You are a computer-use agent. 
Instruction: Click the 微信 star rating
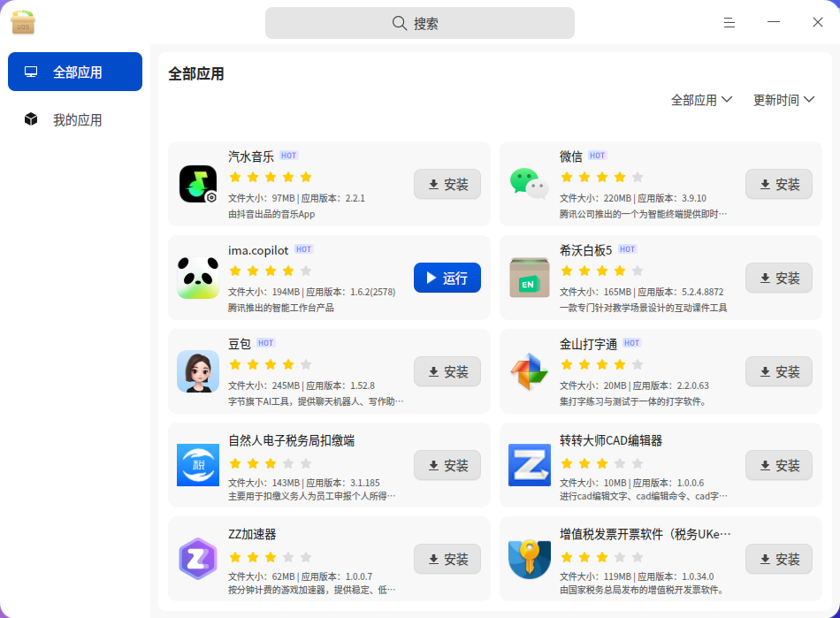click(601, 177)
